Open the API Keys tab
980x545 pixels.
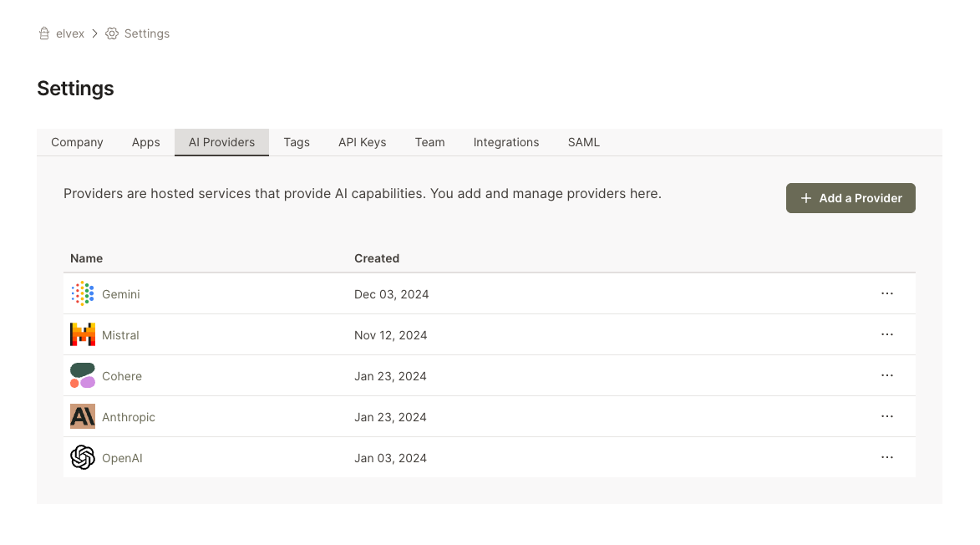(x=362, y=142)
